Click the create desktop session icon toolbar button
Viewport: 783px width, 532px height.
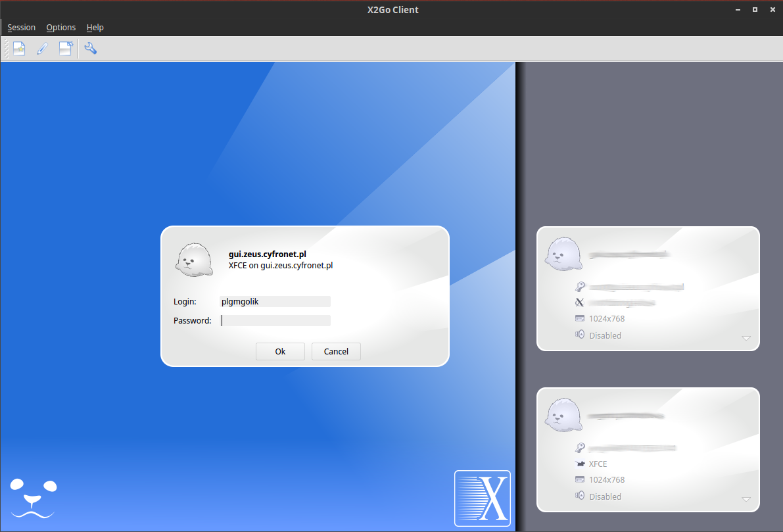pyautogui.click(x=66, y=49)
